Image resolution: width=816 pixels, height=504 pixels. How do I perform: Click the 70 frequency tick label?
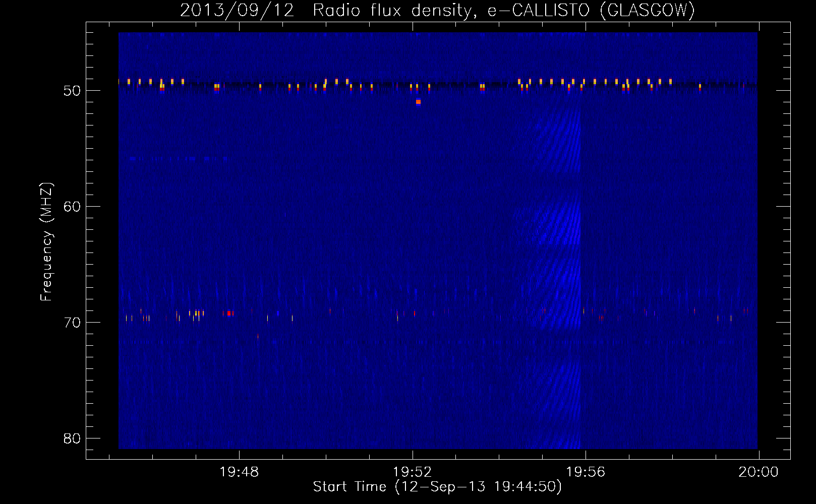click(x=72, y=323)
